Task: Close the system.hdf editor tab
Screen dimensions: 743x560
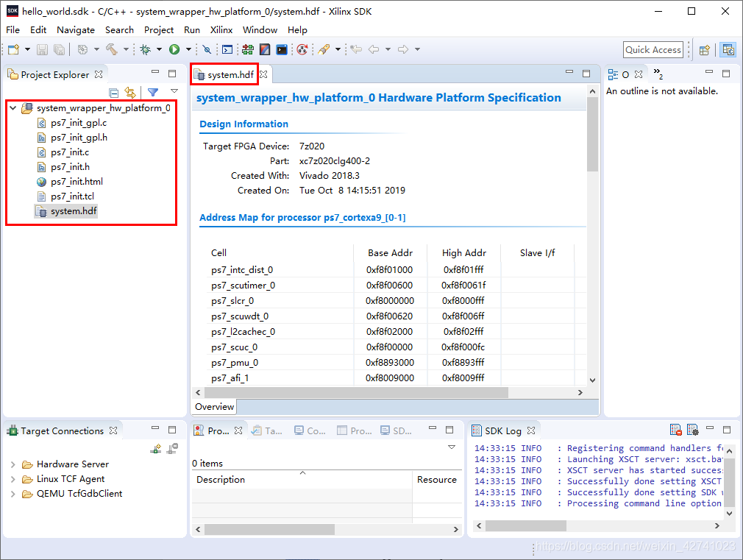Action: pos(263,74)
